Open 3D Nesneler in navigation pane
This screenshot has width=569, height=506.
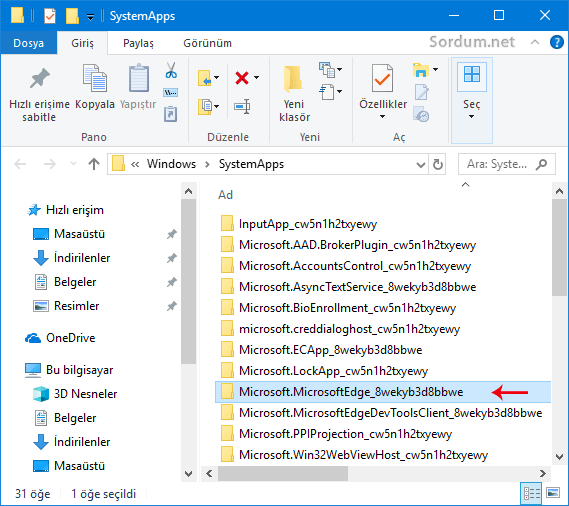pos(85,394)
